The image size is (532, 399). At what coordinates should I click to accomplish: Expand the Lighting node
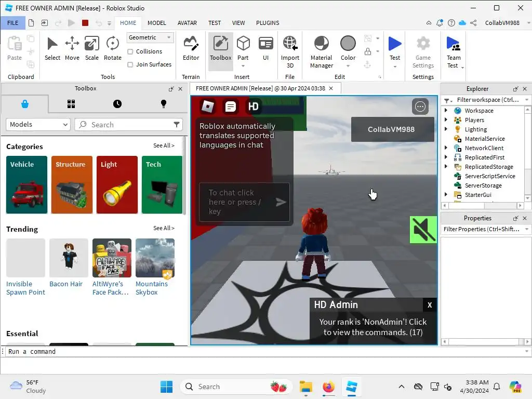[x=446, y=129]
